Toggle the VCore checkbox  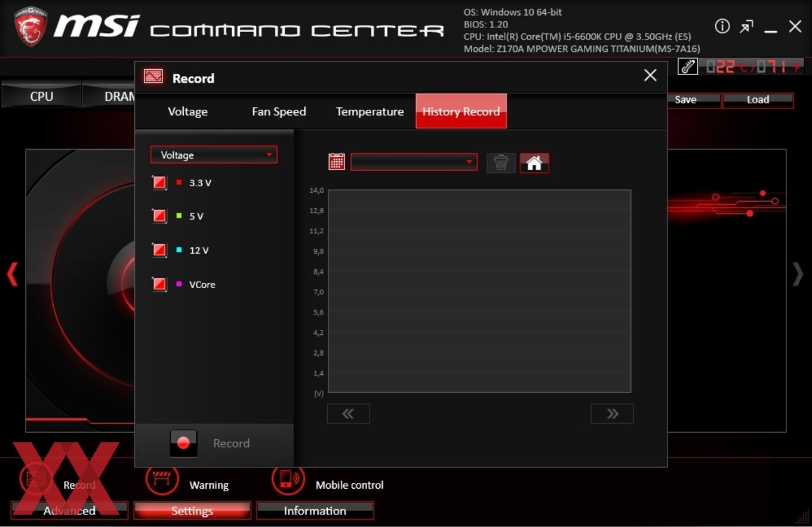tap(159, 284)
